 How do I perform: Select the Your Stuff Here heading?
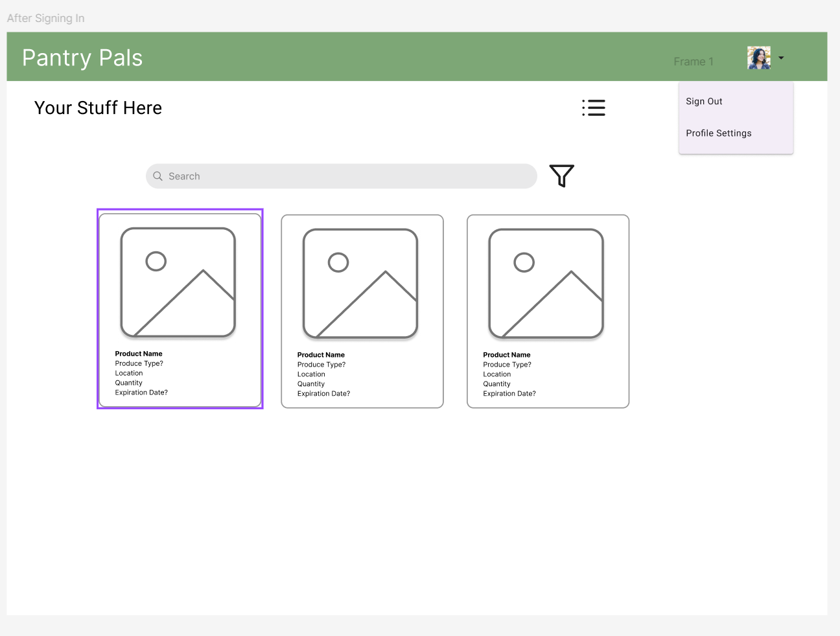(x=98, y=108)
